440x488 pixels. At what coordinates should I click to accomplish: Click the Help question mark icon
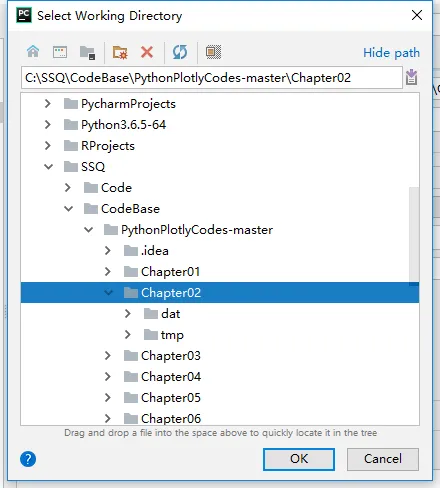coord(28,459)
